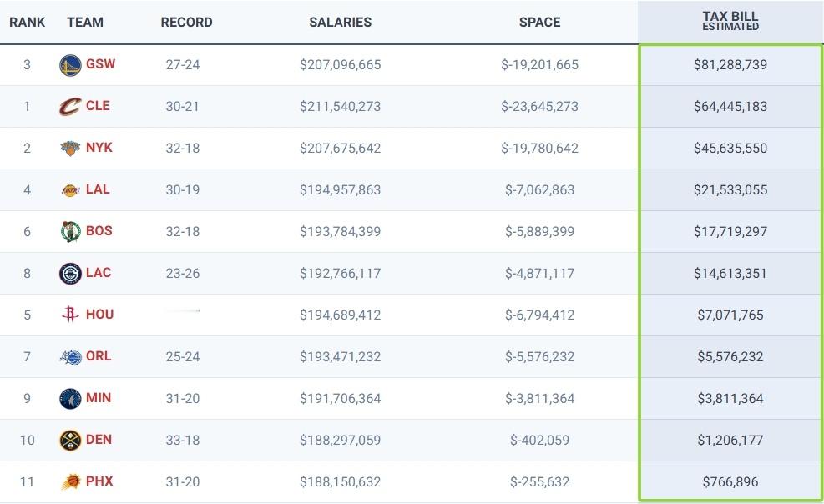Click the LA Clippers logo
This screenshot has width=824, height=504.
(70, 274)
